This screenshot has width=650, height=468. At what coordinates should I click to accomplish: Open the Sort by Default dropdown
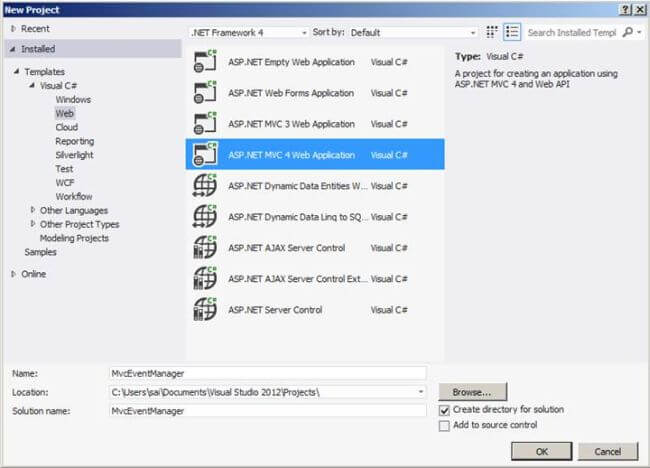413,32
